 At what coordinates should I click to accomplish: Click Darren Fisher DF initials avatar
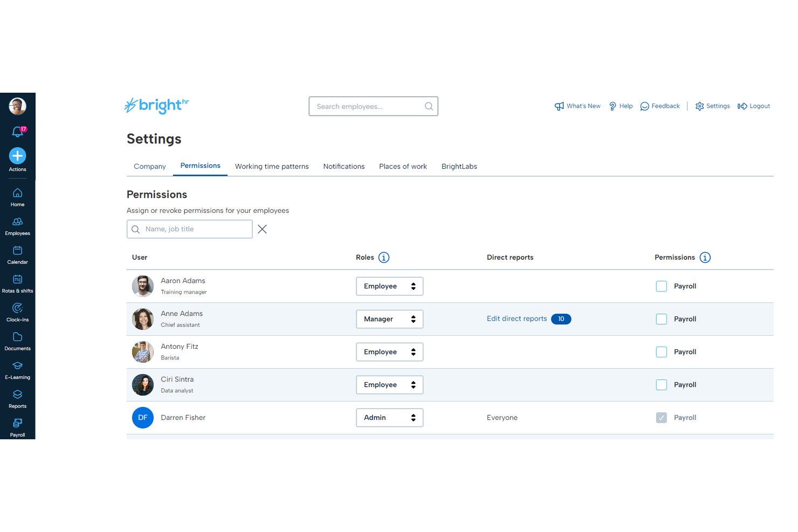(143, 418)
